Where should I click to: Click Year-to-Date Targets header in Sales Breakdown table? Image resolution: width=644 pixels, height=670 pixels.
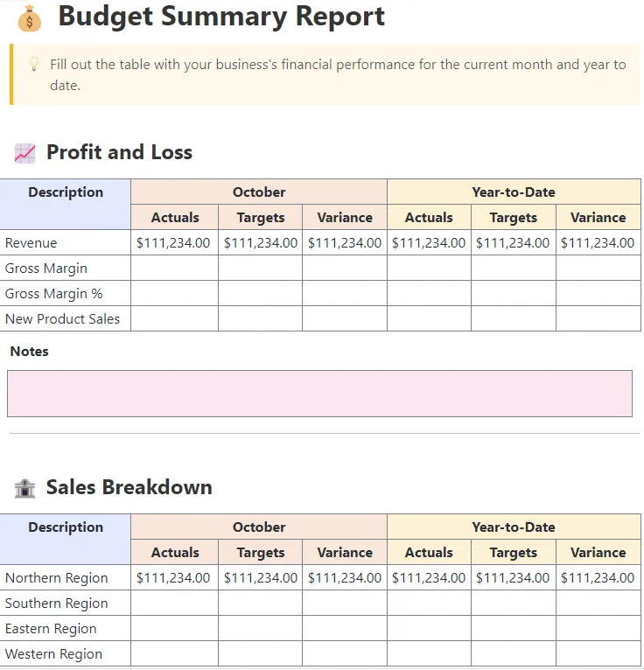pyautogui.click(x=514, y=553)
